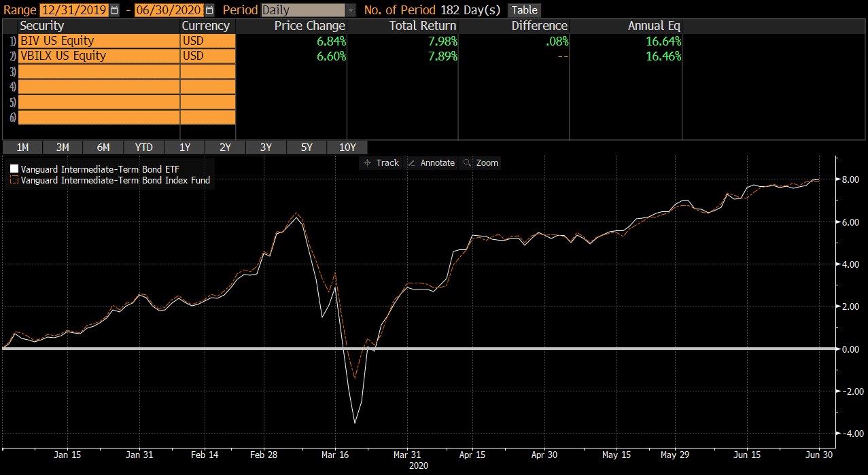Click the empty security field in row 3
Image resolution: width=868 pixels, height=475 pixels.
click(x=99, y=71)
